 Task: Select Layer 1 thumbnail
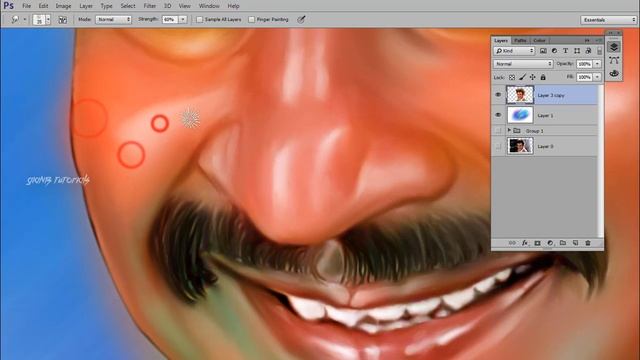pyautogui.click(x=520, y=115)
